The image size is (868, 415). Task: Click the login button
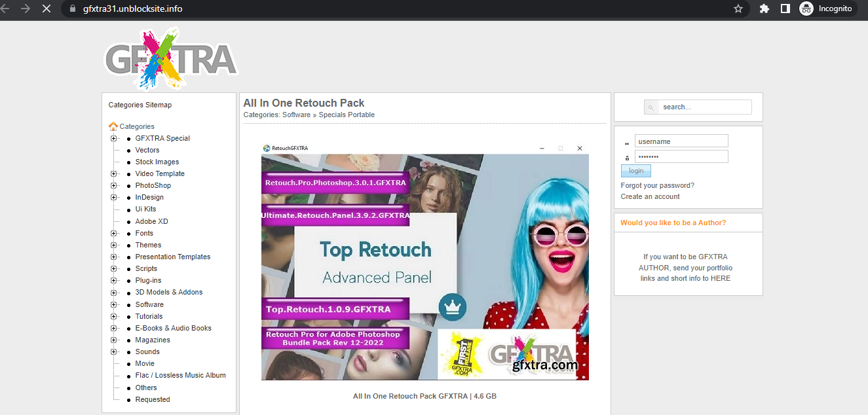point(635,171)
